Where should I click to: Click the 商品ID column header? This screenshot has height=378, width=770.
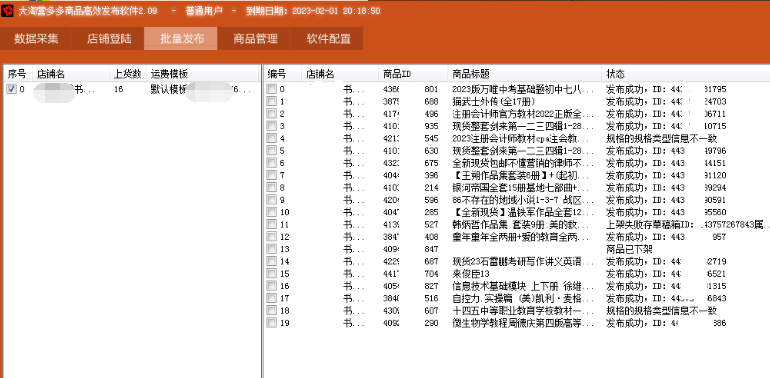tap(413, 74)
